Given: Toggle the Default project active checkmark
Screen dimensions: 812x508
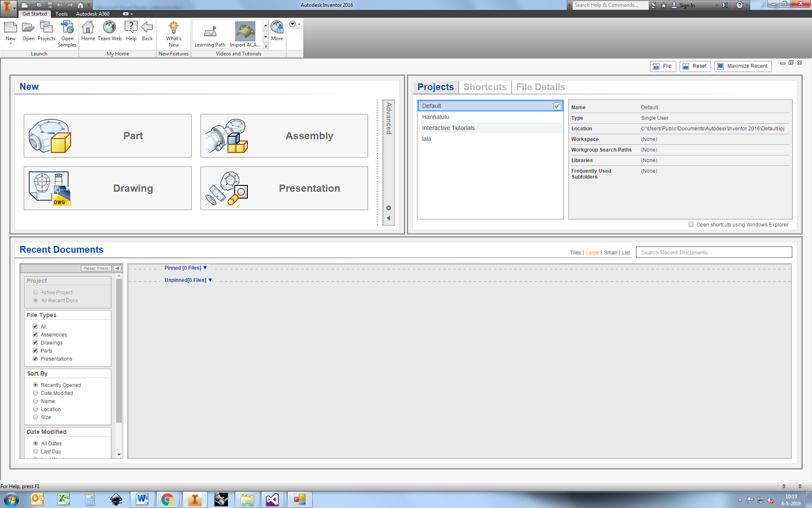Looking at the screenshot, I should pos(557,106).
